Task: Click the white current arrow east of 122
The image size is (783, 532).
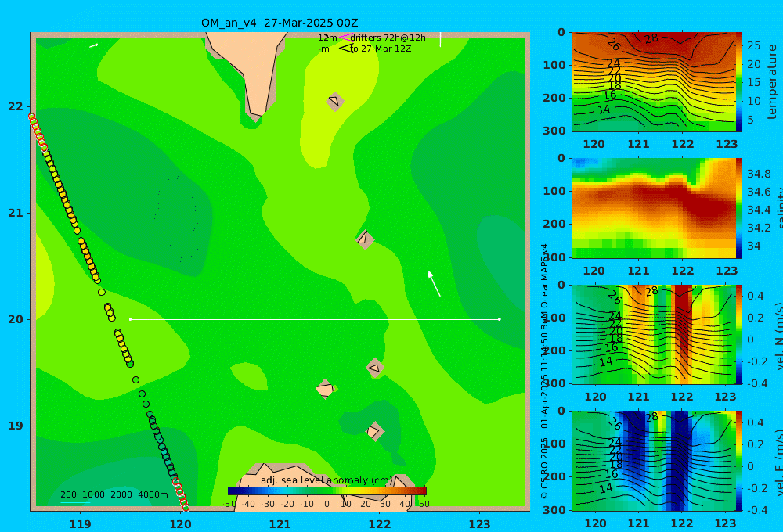Action: pos(434,283)
